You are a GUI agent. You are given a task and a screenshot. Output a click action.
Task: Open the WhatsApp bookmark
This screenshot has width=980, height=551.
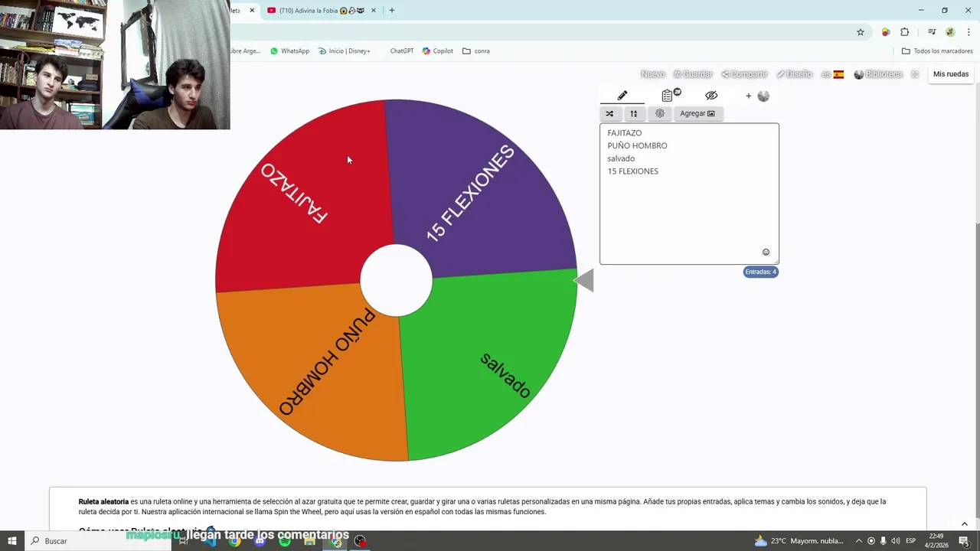coord(289,51)
